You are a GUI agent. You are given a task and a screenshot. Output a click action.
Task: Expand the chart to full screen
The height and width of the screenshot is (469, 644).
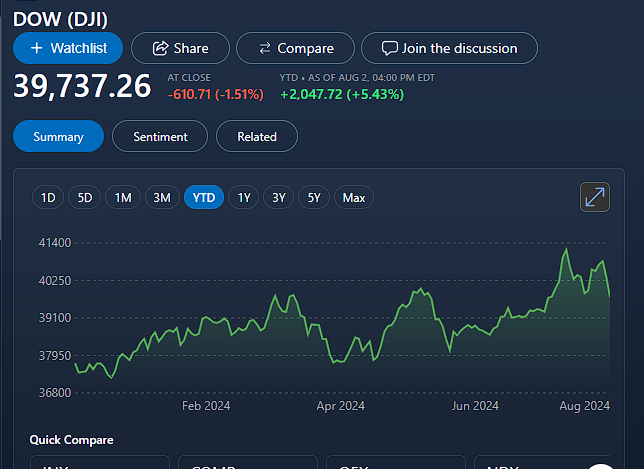point(595,197)
